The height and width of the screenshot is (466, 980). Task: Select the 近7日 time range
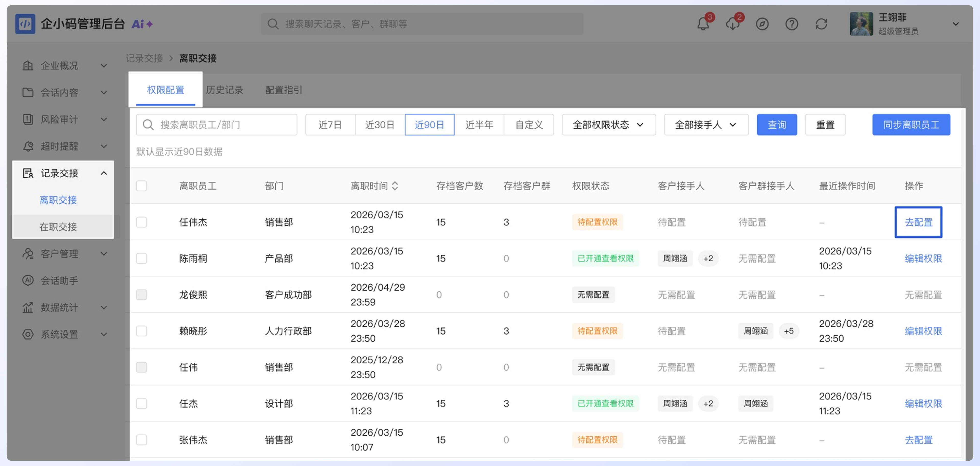tap(330, 125)
